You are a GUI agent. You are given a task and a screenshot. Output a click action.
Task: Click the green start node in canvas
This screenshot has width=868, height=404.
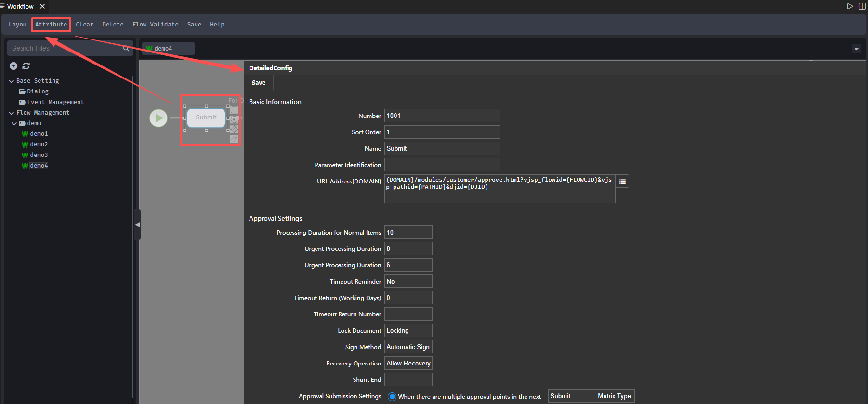pyautogui.click(x=158, y=118)
